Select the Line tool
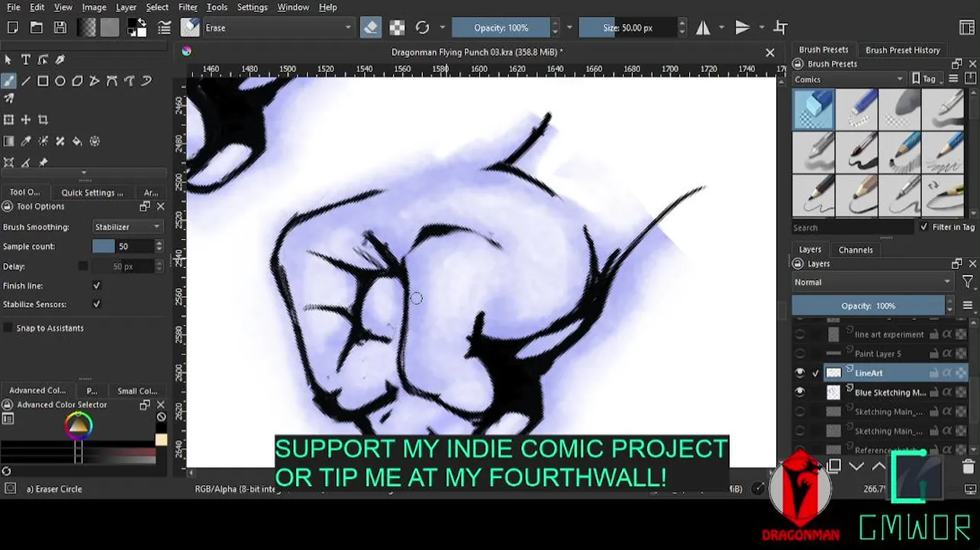 [25, 80]
